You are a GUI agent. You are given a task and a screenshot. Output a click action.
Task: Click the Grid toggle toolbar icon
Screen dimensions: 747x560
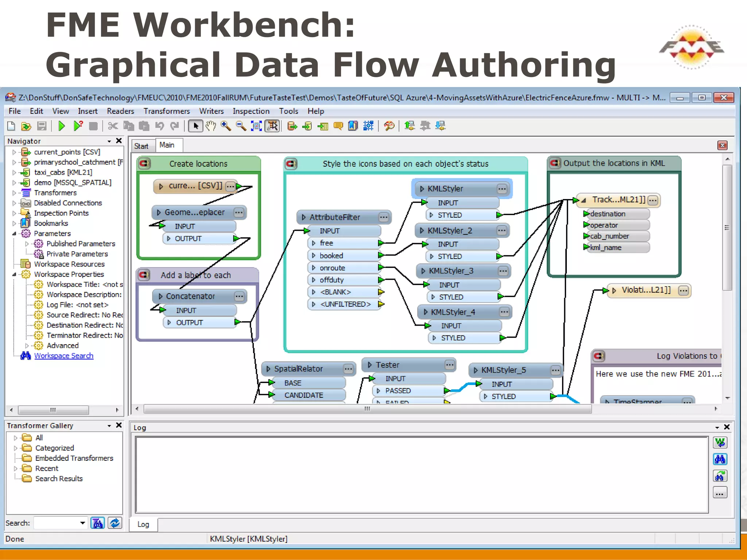[x=368, y=126]
